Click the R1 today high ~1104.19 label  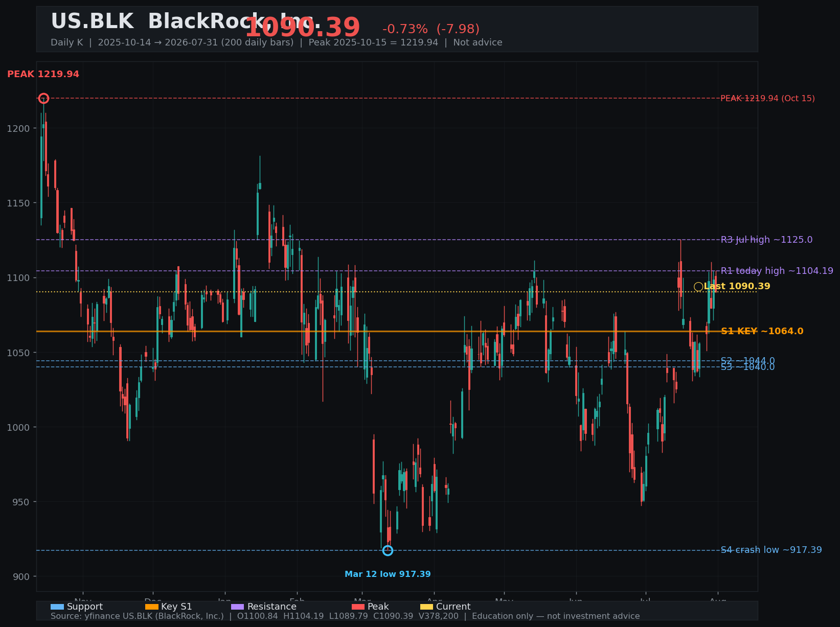pyautogui.click(x=777, y=271)
